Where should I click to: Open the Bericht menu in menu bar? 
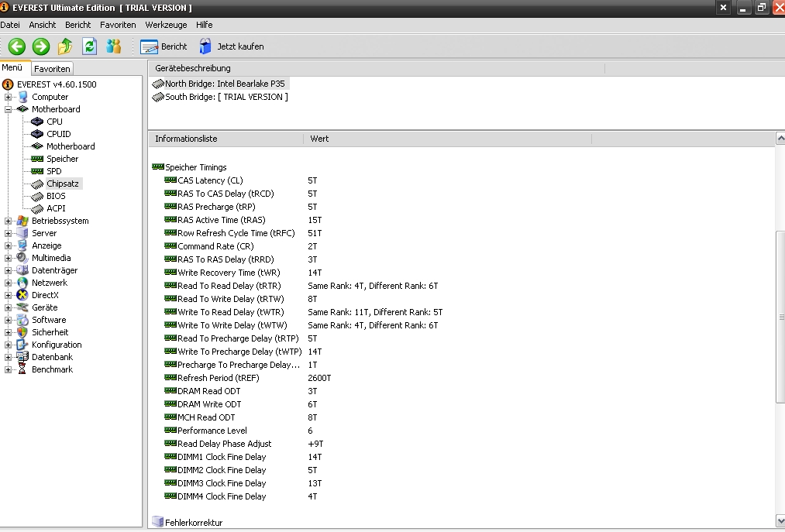77,25
